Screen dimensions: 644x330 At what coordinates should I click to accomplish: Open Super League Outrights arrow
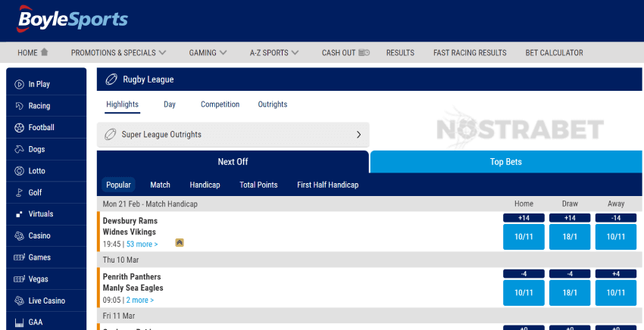(358, 135)
